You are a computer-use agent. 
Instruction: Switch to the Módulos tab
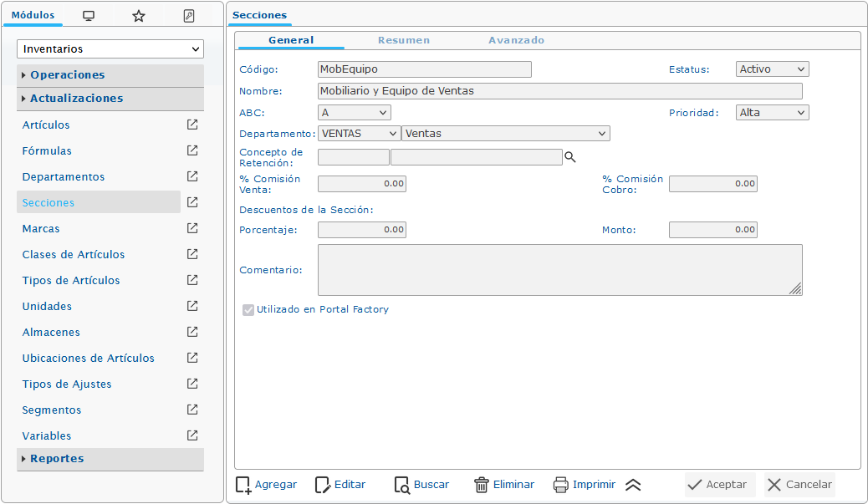pos(33,16)
